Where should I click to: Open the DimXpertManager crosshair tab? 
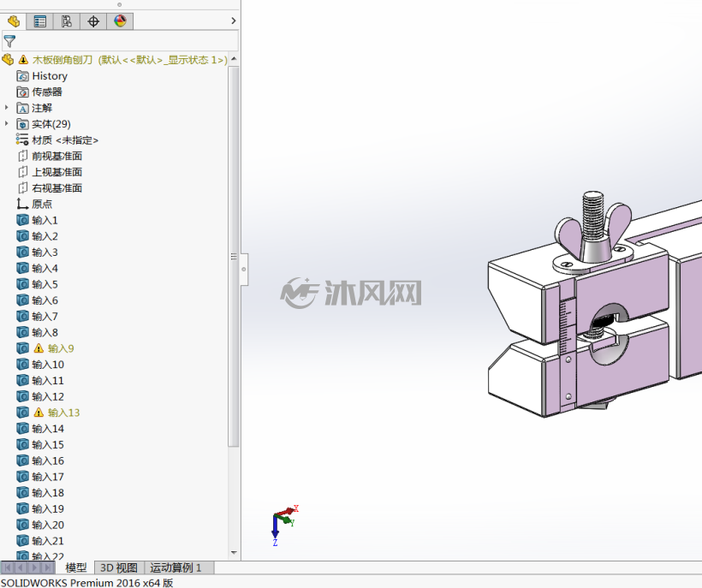[x=93, y=21]
